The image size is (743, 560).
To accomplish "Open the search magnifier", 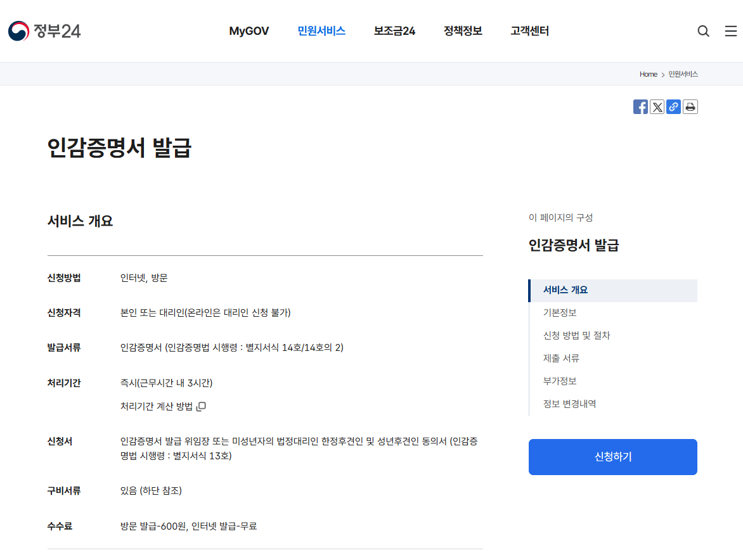I will pyautogui.click(x=703, y=30).
